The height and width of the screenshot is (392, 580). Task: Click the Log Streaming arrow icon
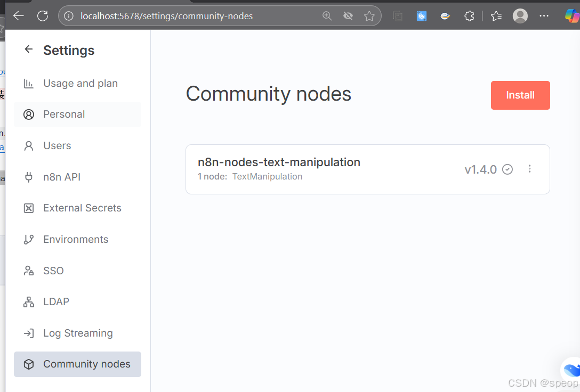coord(28,333)
